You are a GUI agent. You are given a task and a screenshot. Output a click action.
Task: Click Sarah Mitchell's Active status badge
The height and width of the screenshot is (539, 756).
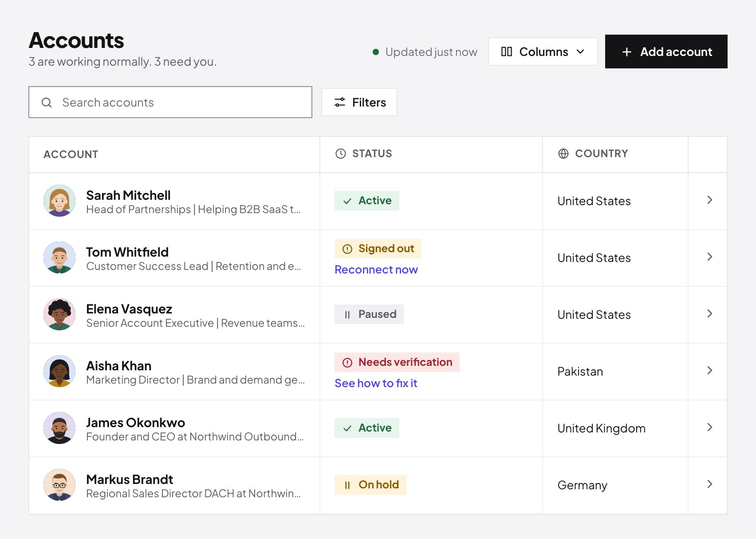367,201
